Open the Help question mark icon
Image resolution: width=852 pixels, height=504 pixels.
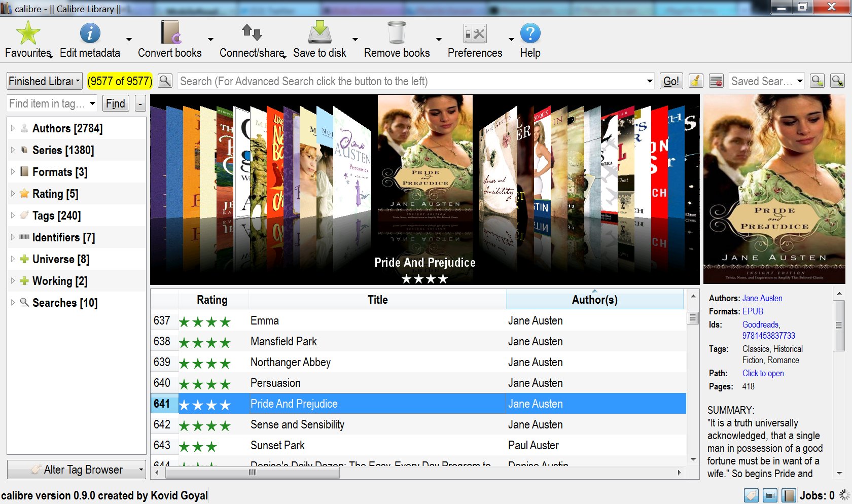pos(530,33)
